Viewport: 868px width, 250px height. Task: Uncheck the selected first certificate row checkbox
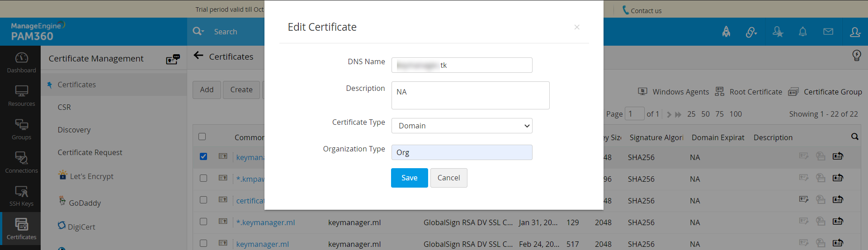tap(203, 156)
